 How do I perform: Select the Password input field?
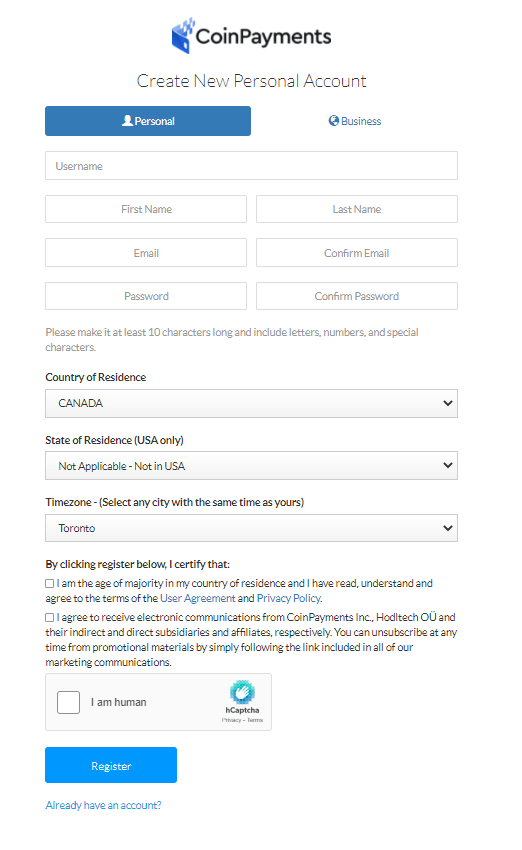click(x=146, y=296)
